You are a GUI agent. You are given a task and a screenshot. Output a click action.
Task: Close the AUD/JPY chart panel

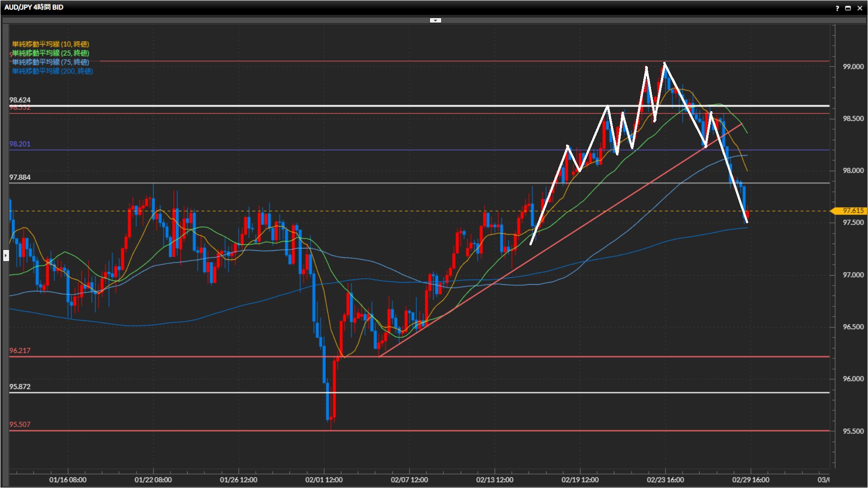pyautogui.click(x=859, y=8)
